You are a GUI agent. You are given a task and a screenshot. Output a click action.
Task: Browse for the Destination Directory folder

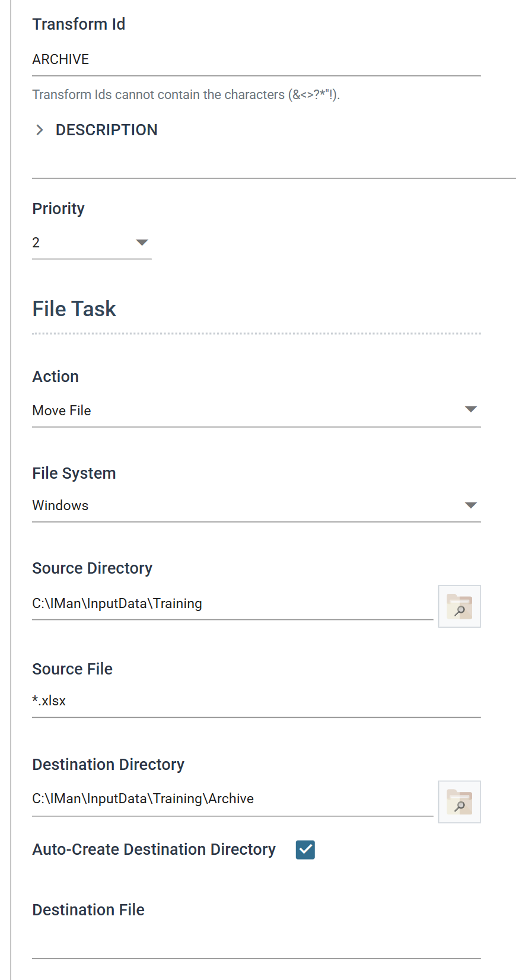459,802
